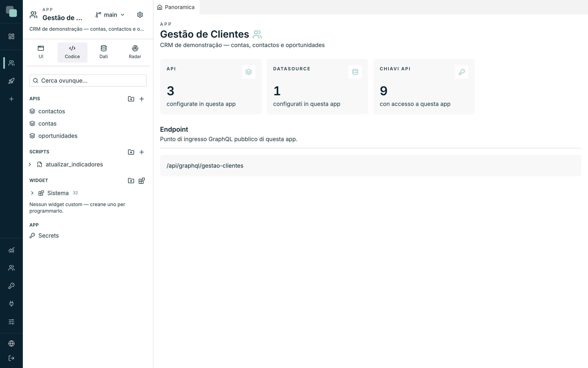
Task: Open the key icon in dark sidebar
Action: tap(11, 286)
